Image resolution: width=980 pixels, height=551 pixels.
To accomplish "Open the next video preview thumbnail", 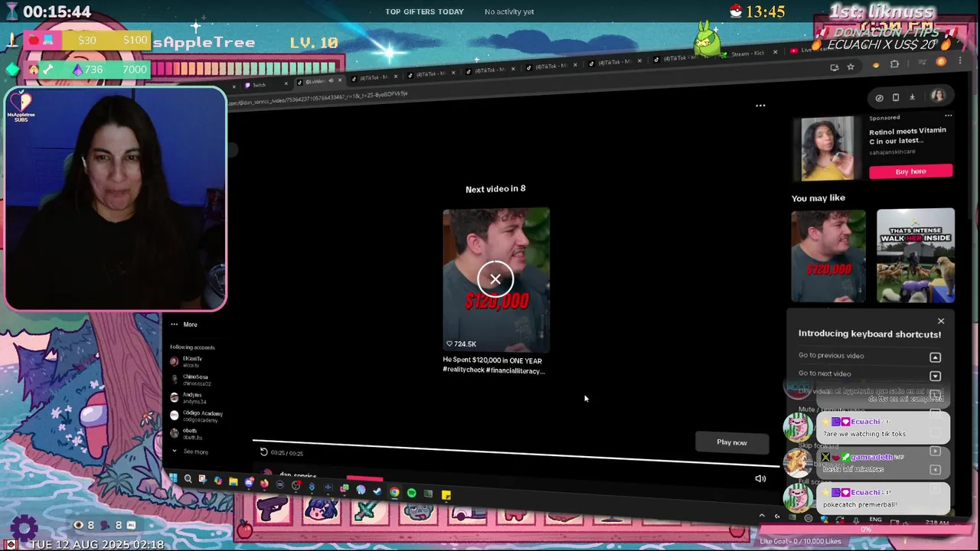I will pos(495,280).
